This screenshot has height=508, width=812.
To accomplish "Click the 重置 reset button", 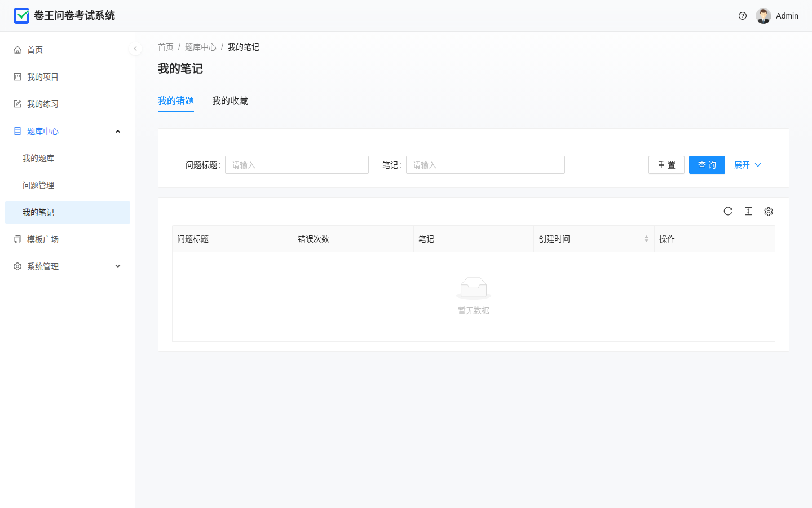I will pos(667,165).
